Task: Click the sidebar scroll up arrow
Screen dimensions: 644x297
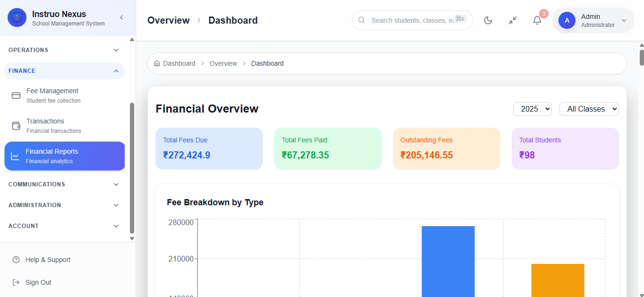Action: 132,40
